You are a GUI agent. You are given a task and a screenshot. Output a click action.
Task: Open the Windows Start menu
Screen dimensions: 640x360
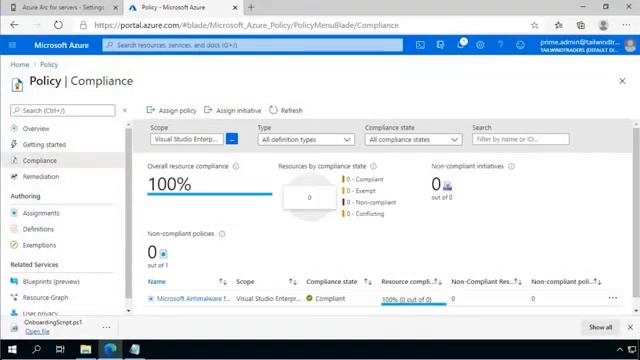pyautogui.click(x=12, y=349)
